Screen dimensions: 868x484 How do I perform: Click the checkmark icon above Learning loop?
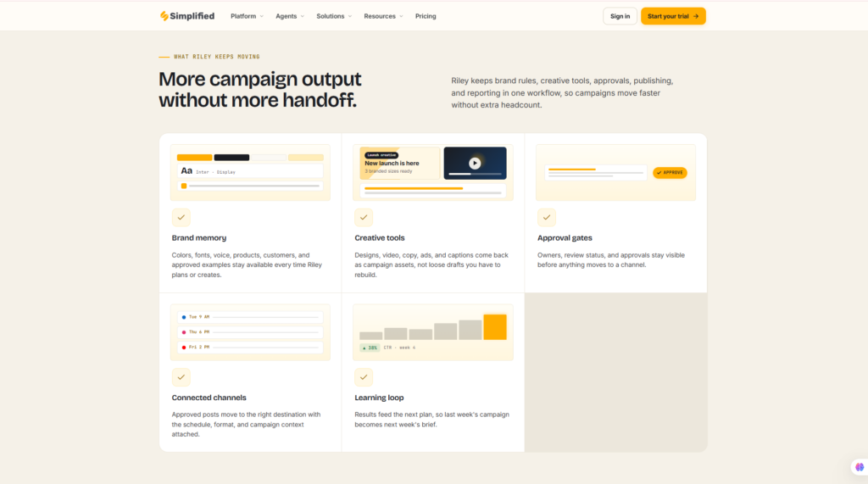pyautogui.click(x=364, y=377)
